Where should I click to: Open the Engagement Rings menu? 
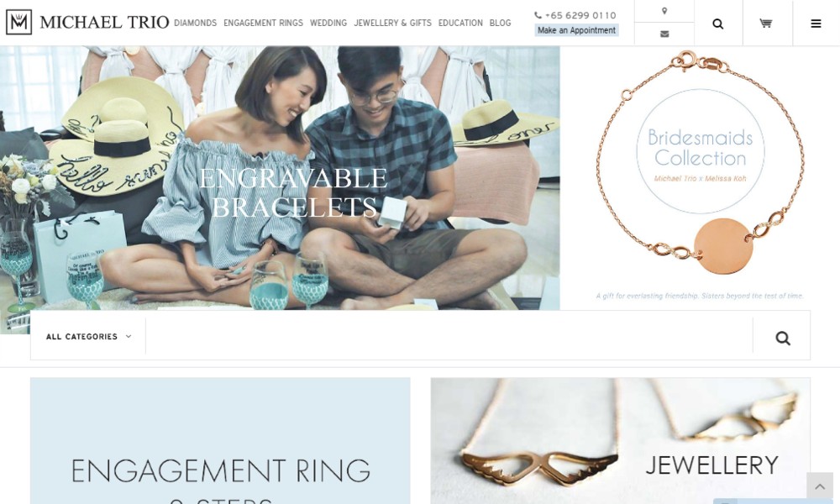pos(263,23)
